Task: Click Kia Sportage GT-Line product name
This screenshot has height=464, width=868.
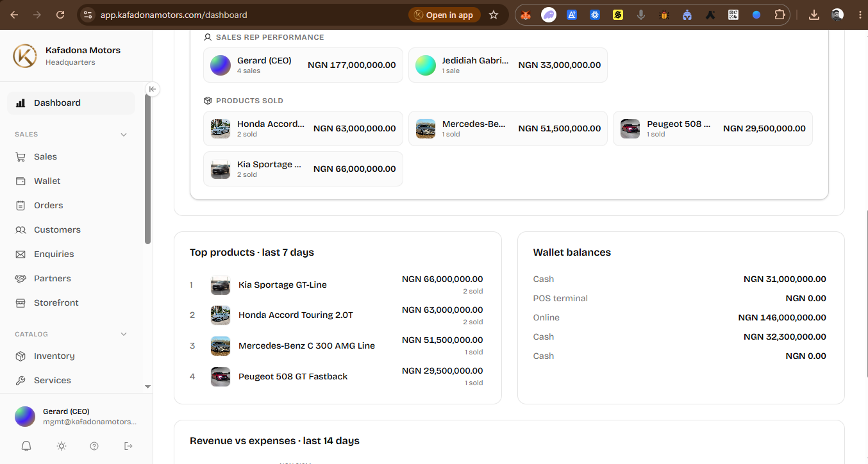Action: click(283, 285)
